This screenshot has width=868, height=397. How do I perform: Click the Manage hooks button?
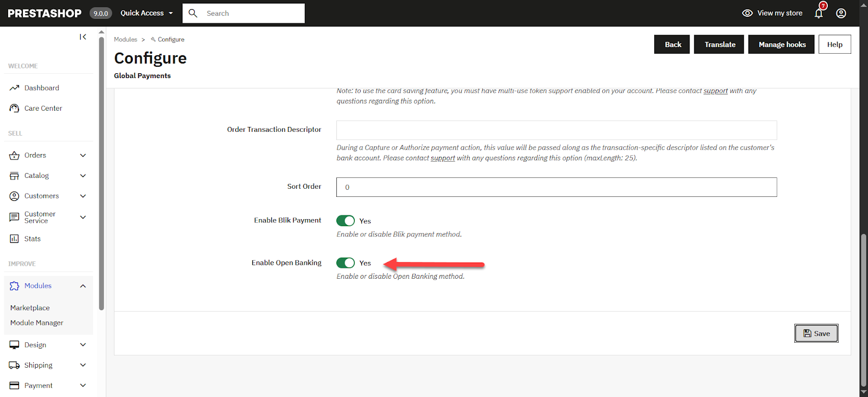click(782, 44)
